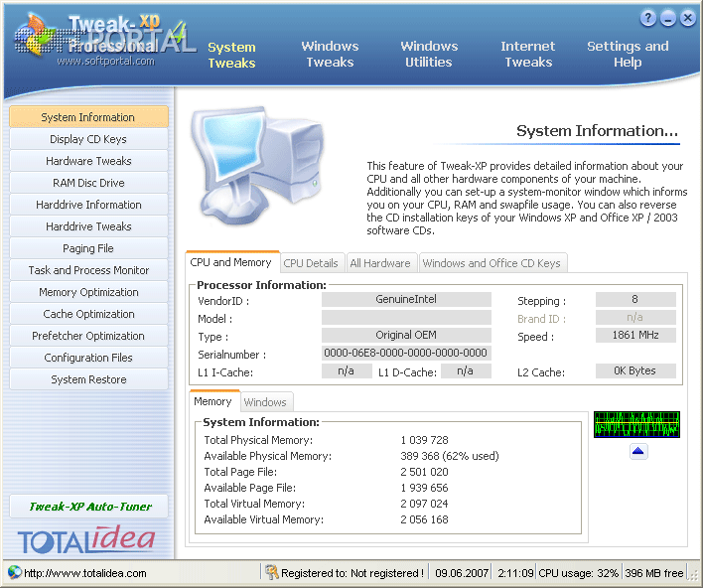Click 'CPU usage: 32%' in status bar
703x588 pixels.
[x=578, y=573]
